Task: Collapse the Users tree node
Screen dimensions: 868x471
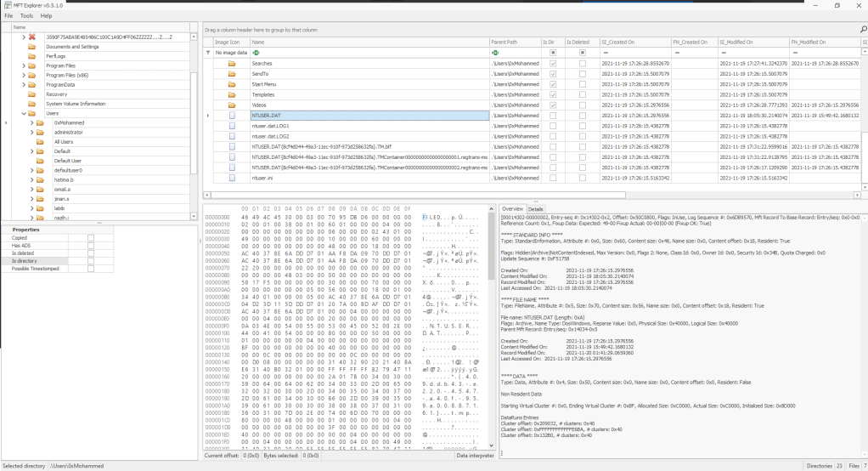Action: (24, 113)
